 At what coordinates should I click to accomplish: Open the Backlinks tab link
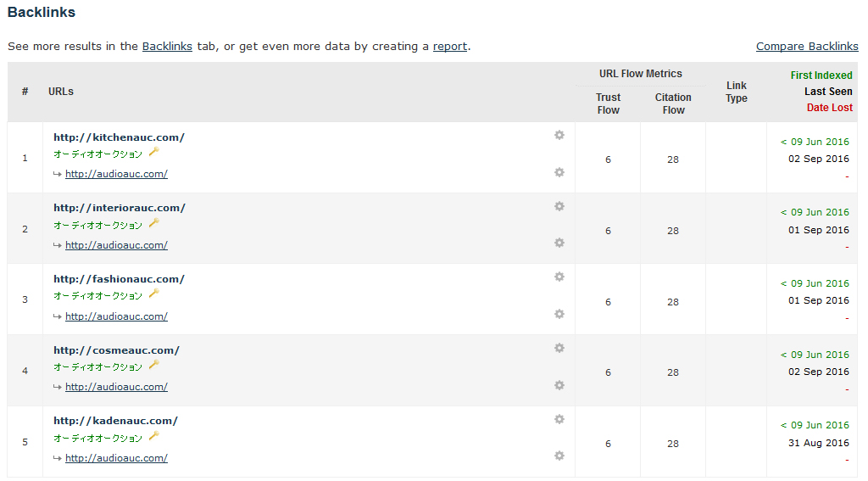coord(167,47)
